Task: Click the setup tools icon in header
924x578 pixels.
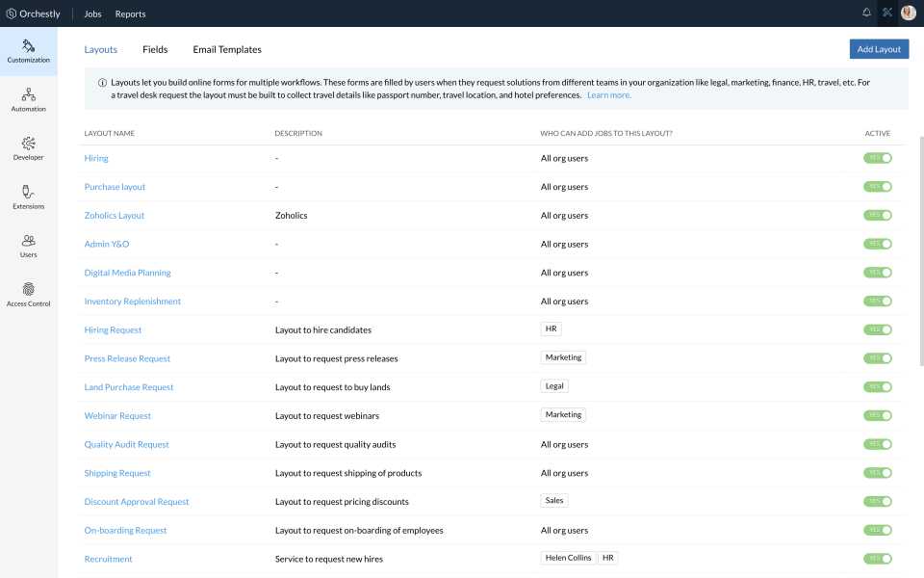Action: tap(887, 13)
